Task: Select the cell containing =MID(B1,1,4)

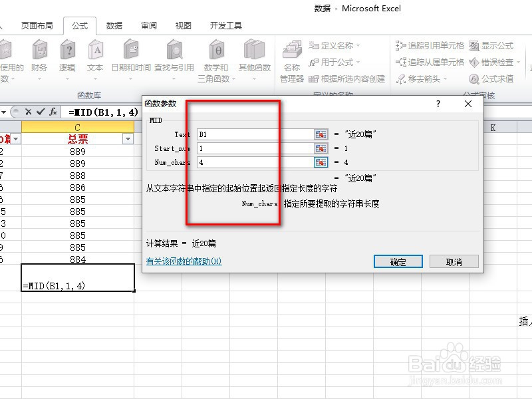Action: pos(78,277)
